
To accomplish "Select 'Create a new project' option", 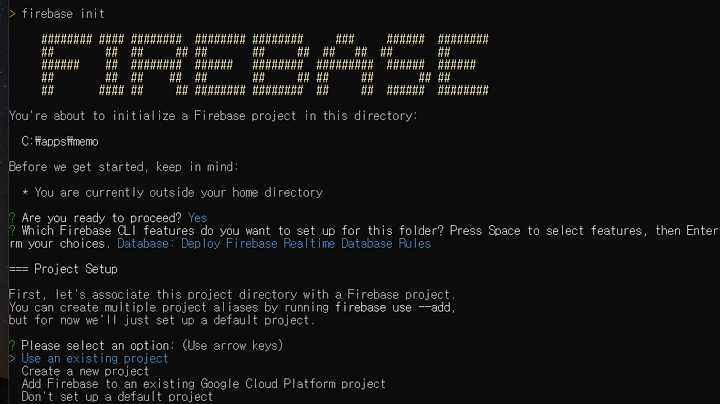I will pyautogui.click(x=85, y=371).
